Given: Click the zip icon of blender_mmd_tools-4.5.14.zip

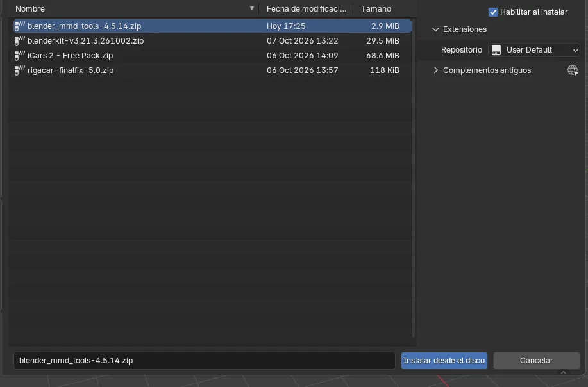Looking at the screenshot, I should [19, 26].
